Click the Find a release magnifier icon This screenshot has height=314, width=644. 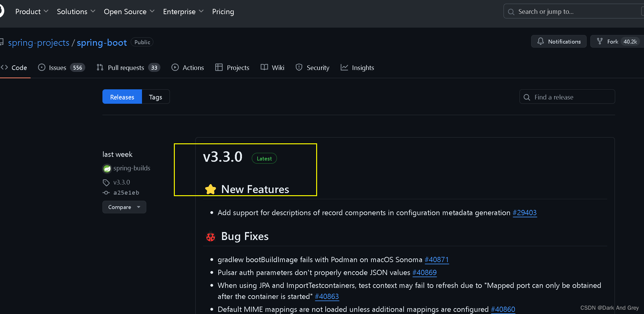point(527,97)
